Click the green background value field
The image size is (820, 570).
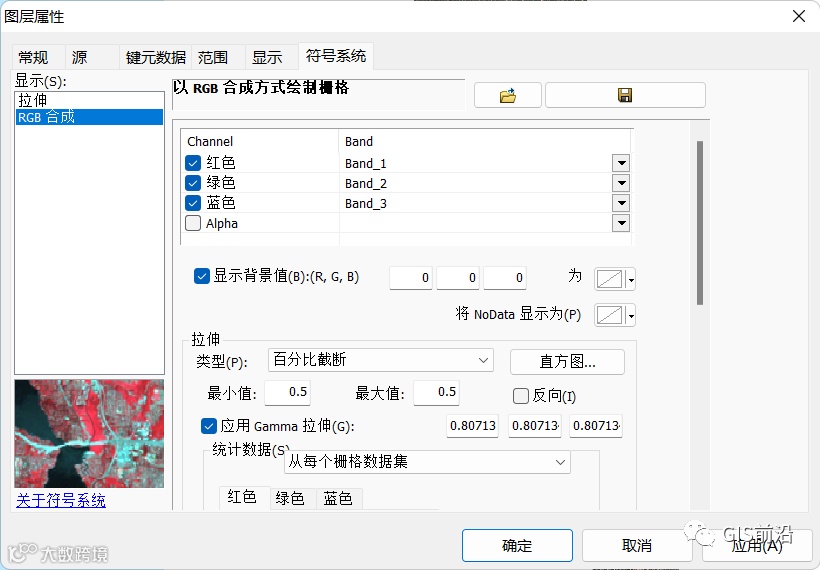coord(458,278)
